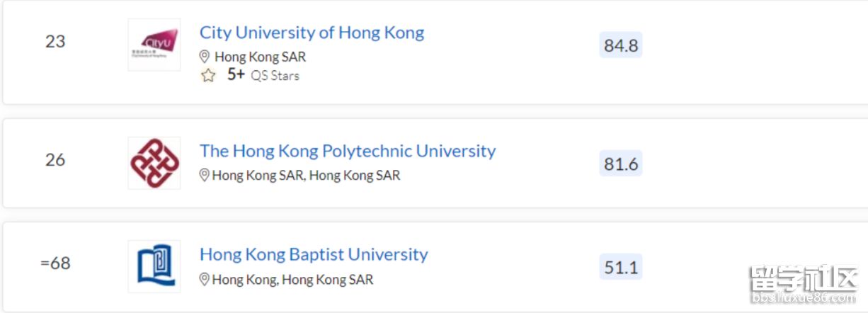868x313 pixels.
Task: Open Hong Kong Baptist University link
Action: [314, 254]
